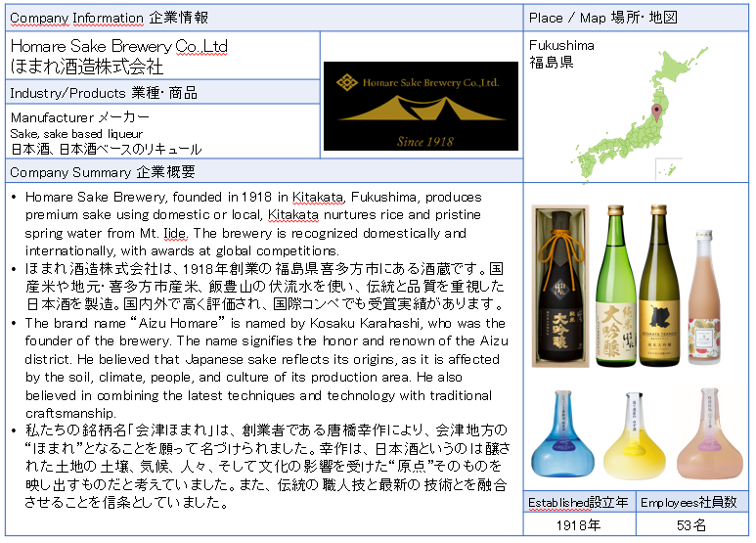This screenshot has width=756, height=543.
Task: Select the Homare Sake Brewery logo image
Action: pyautogui.click(x=421, y=106)
